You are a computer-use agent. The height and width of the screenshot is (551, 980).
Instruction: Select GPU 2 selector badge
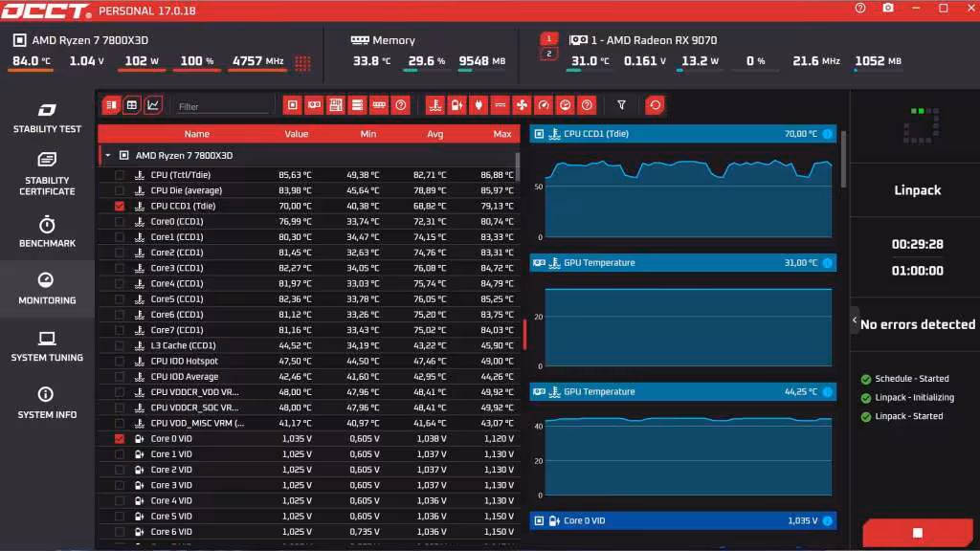point(548,55)
